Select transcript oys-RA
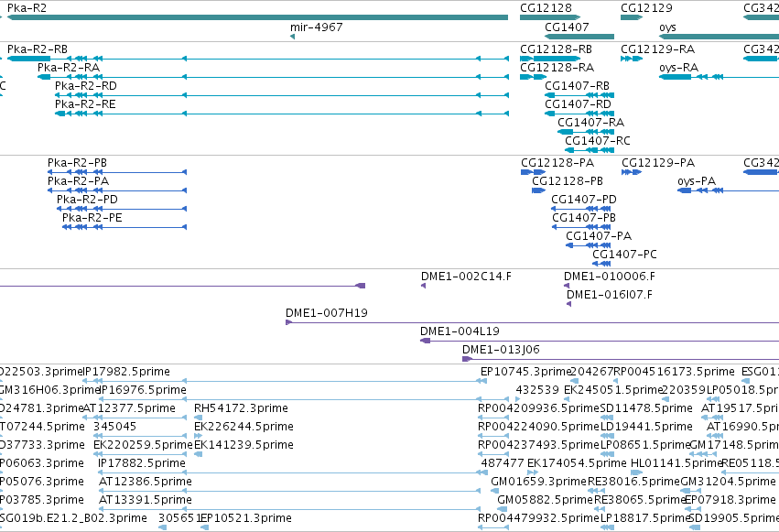This screenshot has height=532, width=779. [x=679, y=68]
